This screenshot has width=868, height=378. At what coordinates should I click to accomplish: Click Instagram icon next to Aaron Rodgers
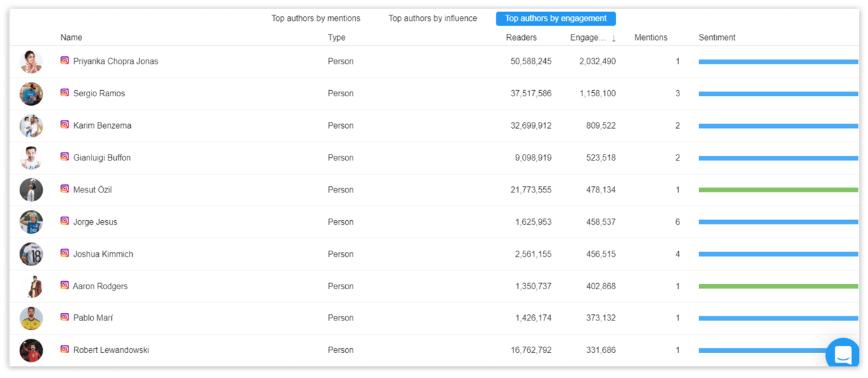(x=64, y=285)
